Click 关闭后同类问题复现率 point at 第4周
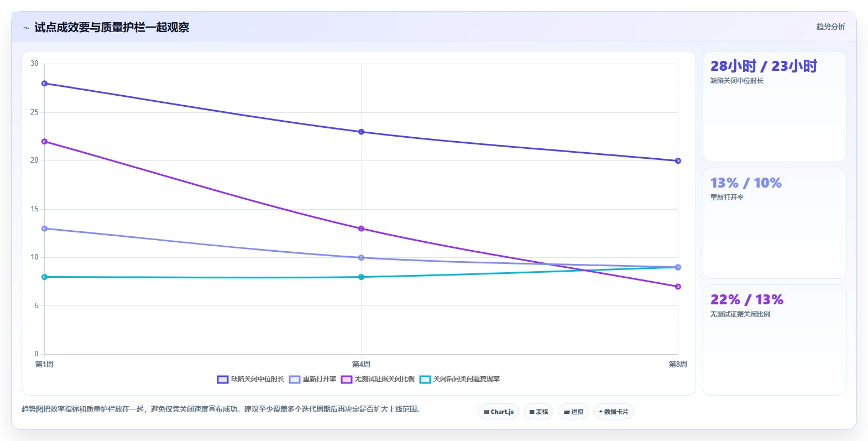This screenshot has height=441, width=868. 362,277
